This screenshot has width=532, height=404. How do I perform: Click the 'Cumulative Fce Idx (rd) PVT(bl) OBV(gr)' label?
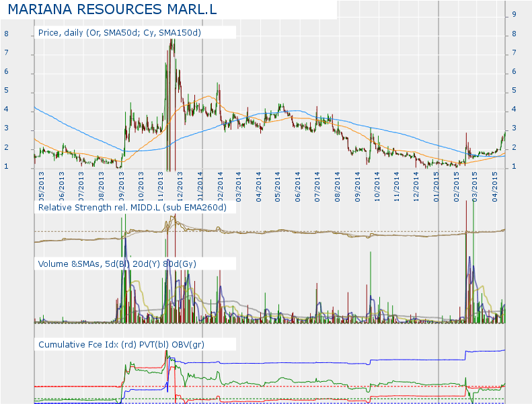tap(121, 344)
